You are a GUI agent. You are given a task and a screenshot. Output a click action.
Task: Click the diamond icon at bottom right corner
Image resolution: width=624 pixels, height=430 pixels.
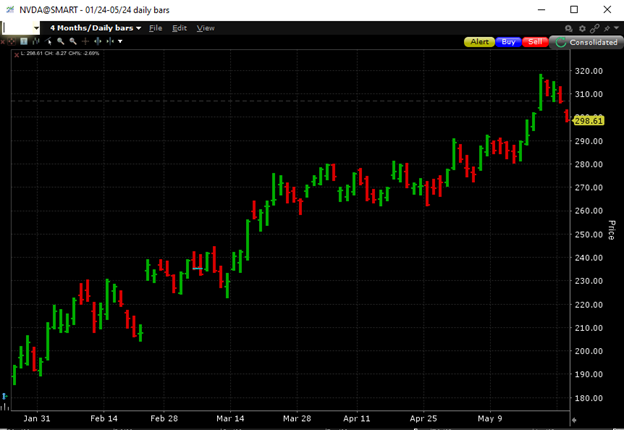coord(574,420)
